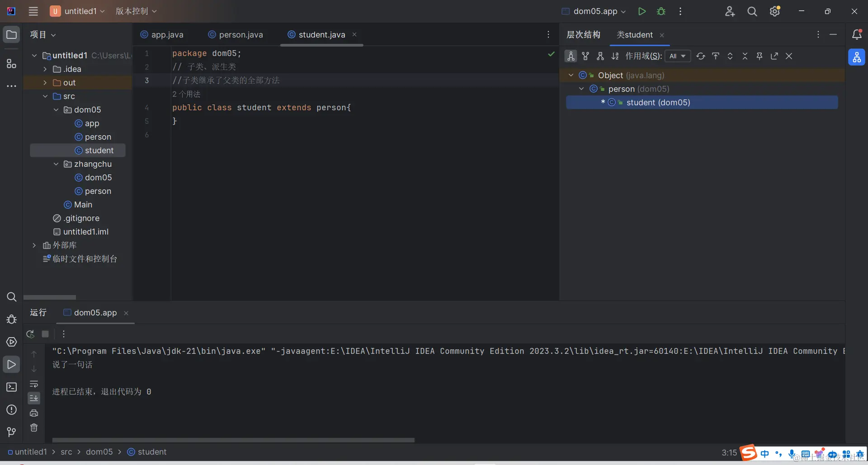Open the 版本控制 dropdown
The image size is (868, 465).
coord(136,11)
